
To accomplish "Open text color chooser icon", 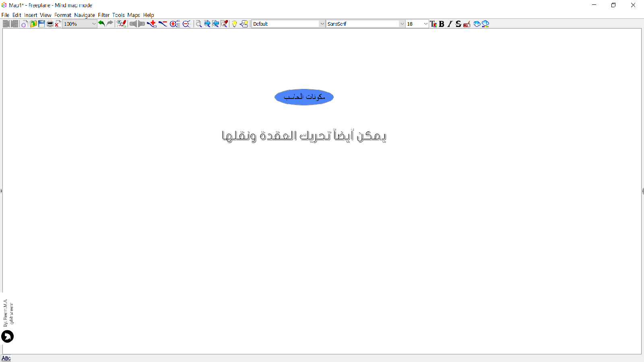I will (433, 24).
